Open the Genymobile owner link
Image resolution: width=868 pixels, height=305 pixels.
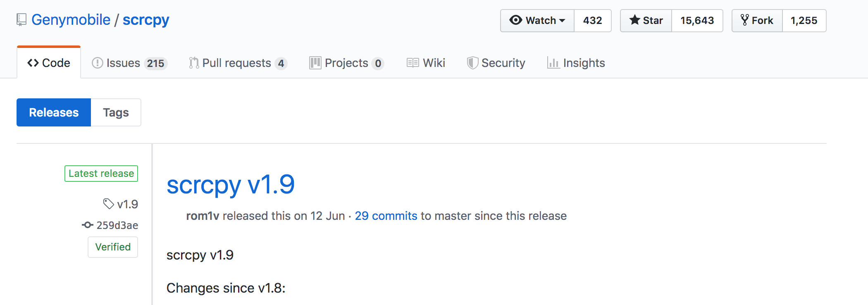click(x=71, y=20)
